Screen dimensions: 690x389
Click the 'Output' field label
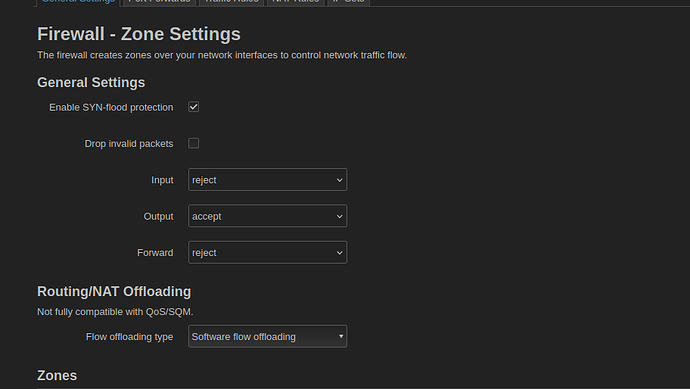tap(158, 217)
